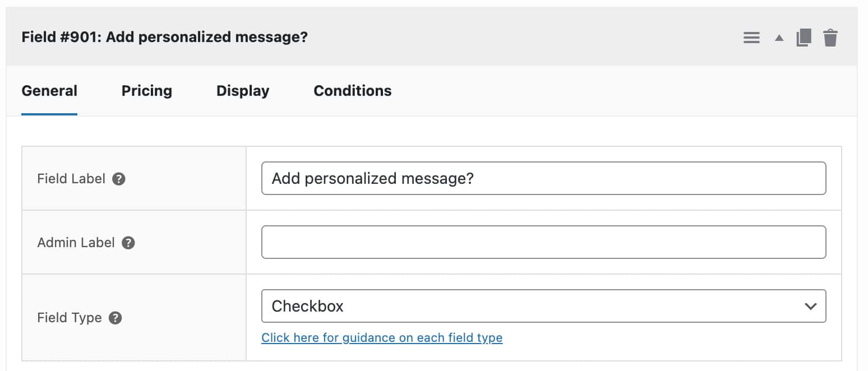Switch to the Display tab
The height and width of the screenshot is (371, 868).
(x=242, y=91)
